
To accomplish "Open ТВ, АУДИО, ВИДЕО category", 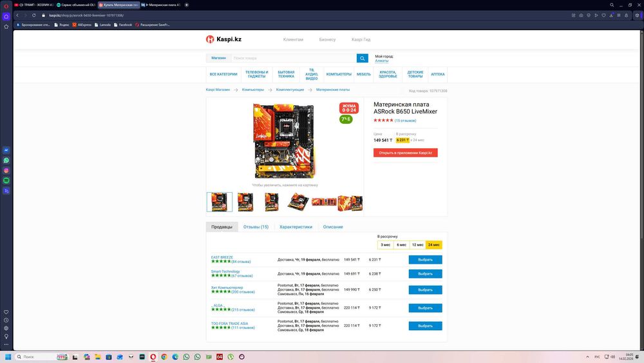I will (x=311, y=74).
